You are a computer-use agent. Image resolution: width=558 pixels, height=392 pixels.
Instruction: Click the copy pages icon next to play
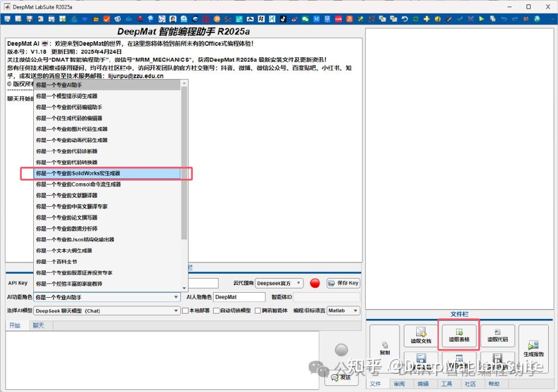pos(493,19)
